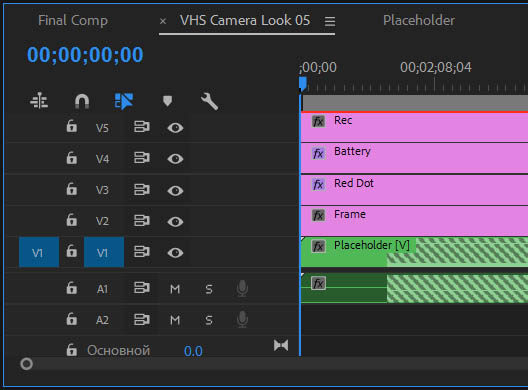Select track label V5
The image size is (528, 390).
click(102, 128)
